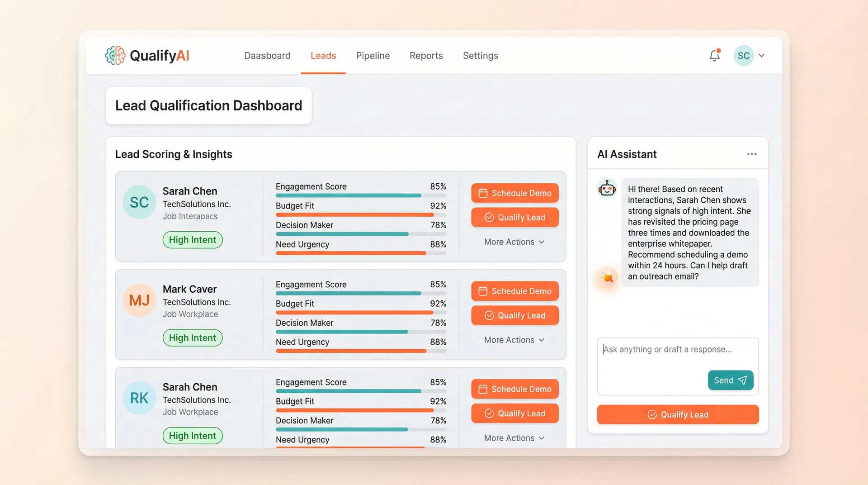Open More Actions in third lead card
Viewport: 868px width, 485px height.
click(514, 438)
